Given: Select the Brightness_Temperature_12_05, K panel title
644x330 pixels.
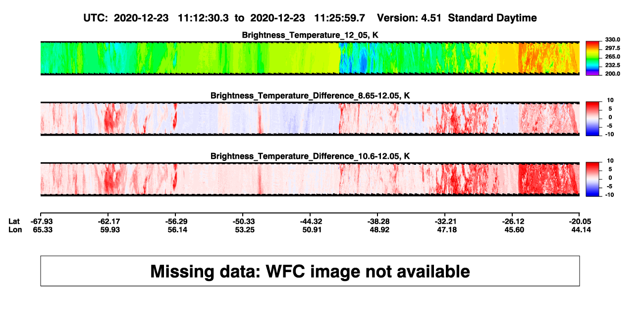Looking at the screenshot, I should pos(310,35).
